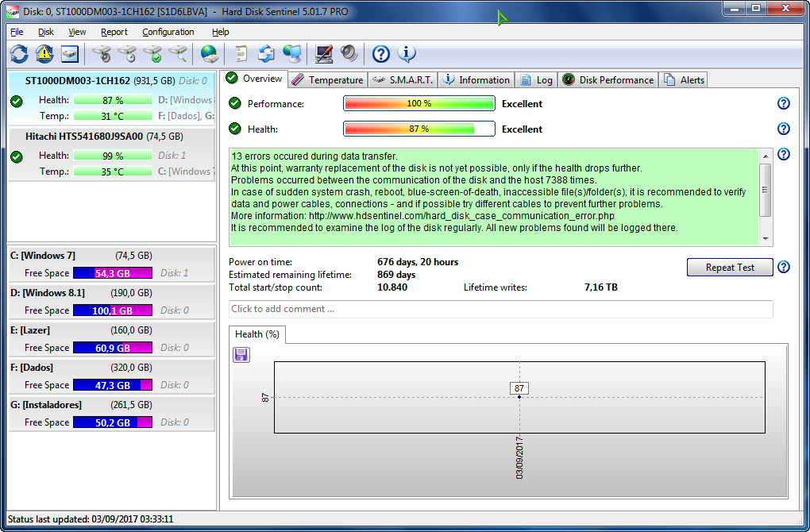Select the Hitachi HTS541680J9SA00 disk entry

coord(112,154)
